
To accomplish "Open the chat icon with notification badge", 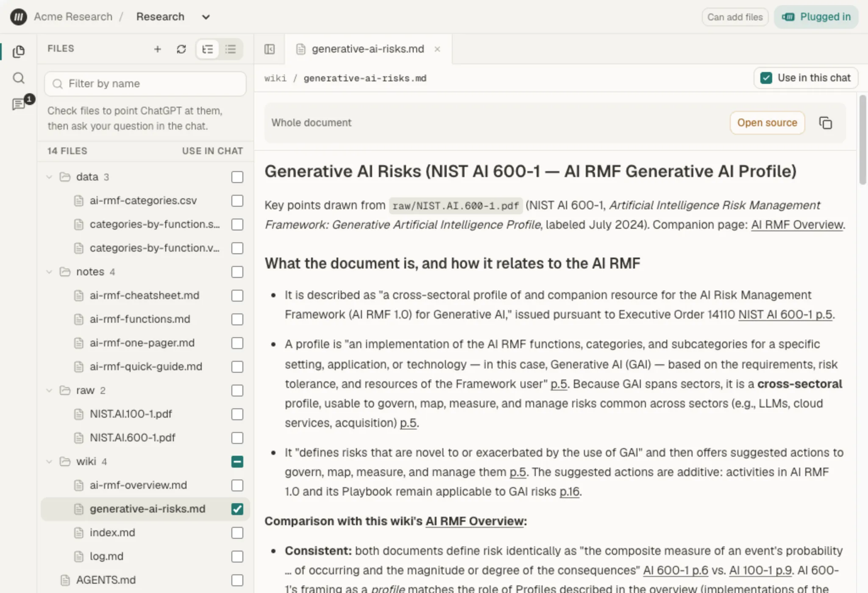I will (19, 104).
